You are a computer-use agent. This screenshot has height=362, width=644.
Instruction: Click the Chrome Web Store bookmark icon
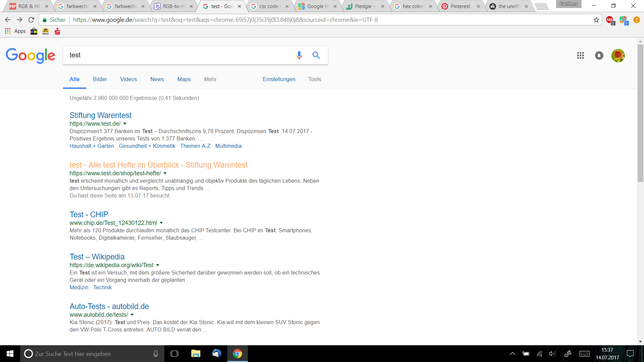tap(34, 31)
